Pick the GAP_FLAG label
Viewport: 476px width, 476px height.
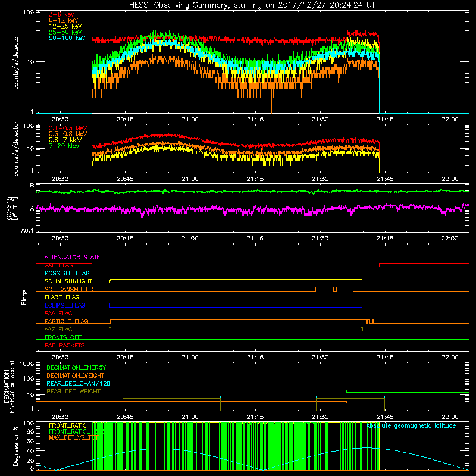pos(58,265)
